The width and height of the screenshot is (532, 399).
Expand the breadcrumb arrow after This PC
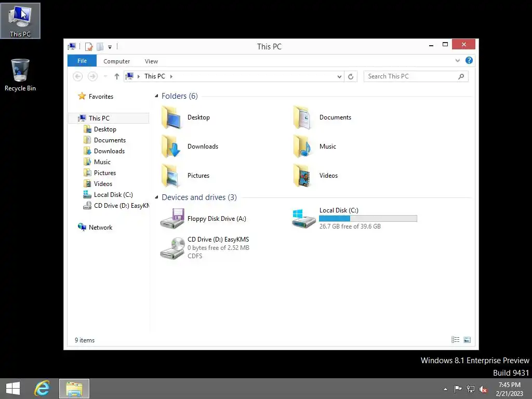tap(171, 77)
